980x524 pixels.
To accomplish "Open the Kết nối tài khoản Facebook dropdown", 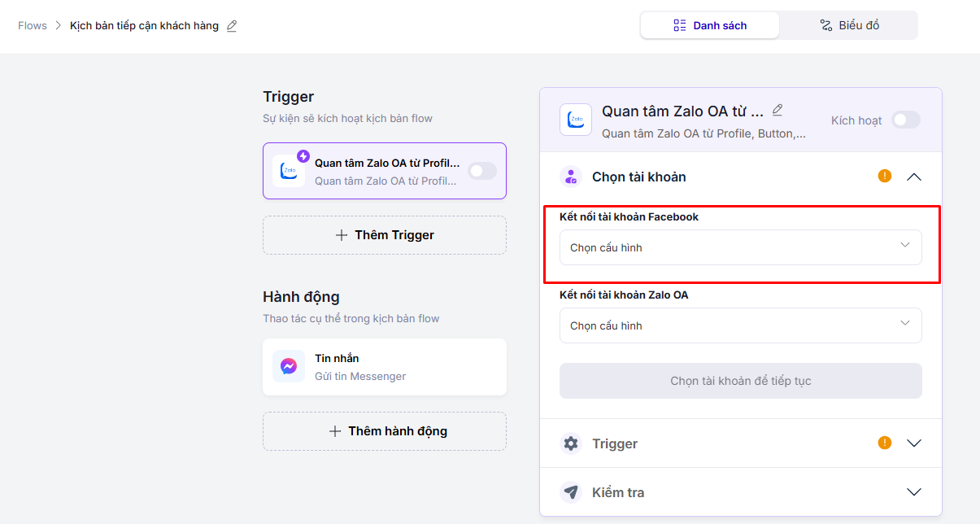I will click(740, 247).
